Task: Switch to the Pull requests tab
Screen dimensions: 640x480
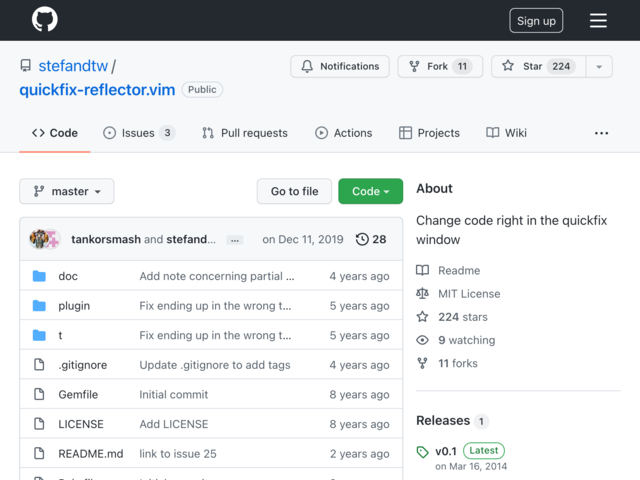Action: pyautogui.click(x=244, y=133)
